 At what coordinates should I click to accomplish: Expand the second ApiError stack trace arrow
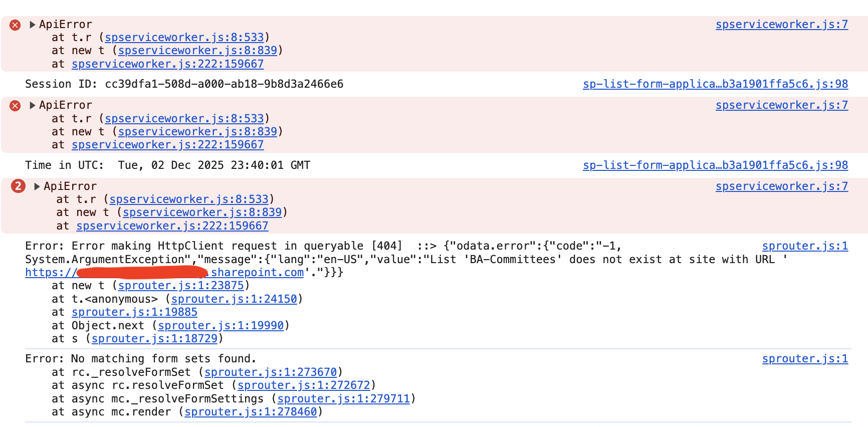32,105
